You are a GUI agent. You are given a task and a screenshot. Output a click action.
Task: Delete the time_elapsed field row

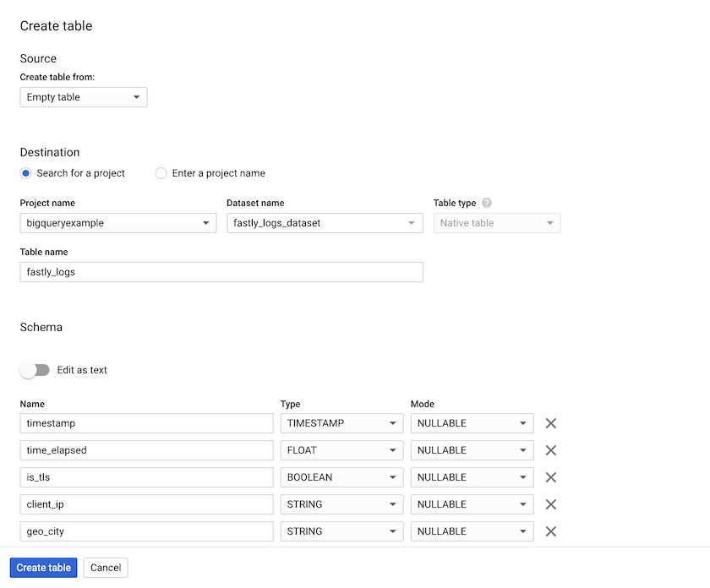click(550, 449)
